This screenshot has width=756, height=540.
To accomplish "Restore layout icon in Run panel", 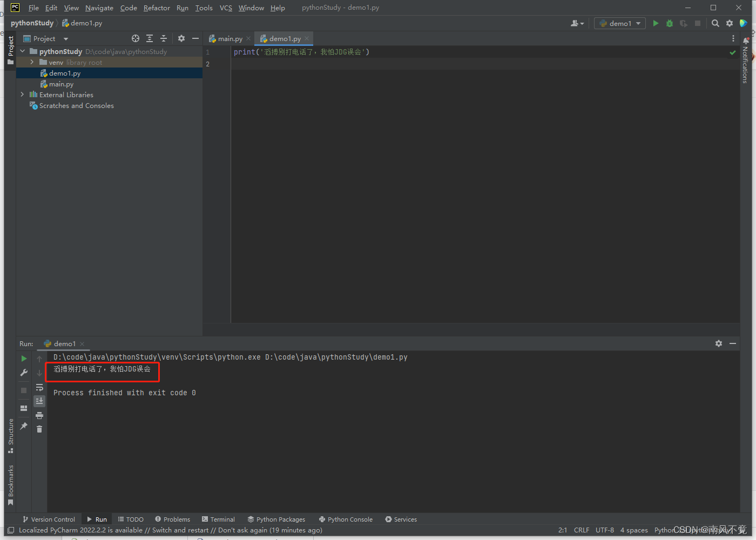I will pos(24,408).
